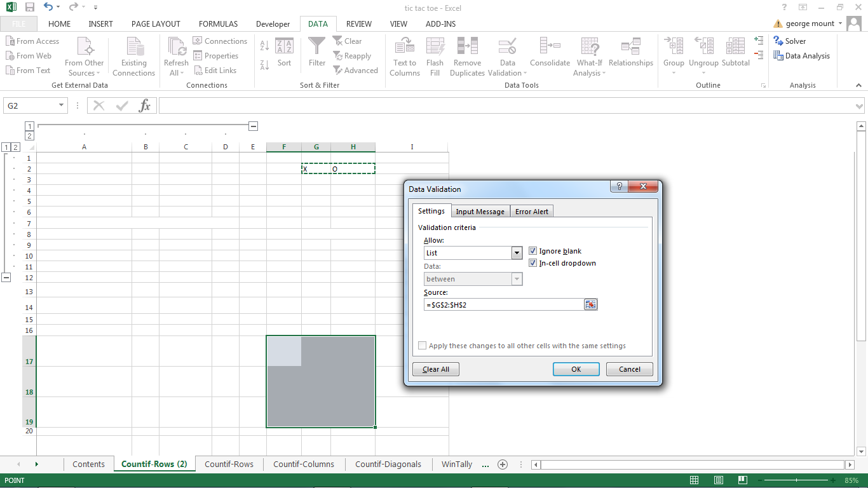Image resolution: width=868 pixels, height=488 pixels.
Task: Switch to the Input Message tab
Action: pyautogui.click(x=480, y=212)
